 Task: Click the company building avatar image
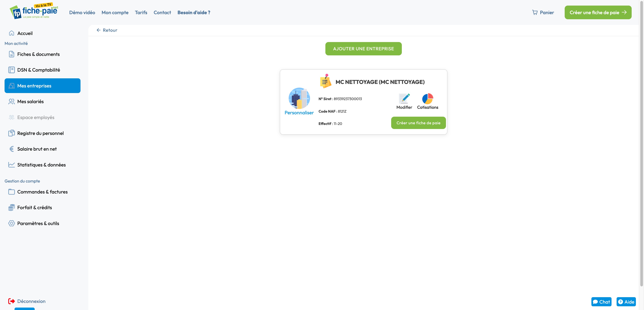pyautogui.click(x=299, y=98)
